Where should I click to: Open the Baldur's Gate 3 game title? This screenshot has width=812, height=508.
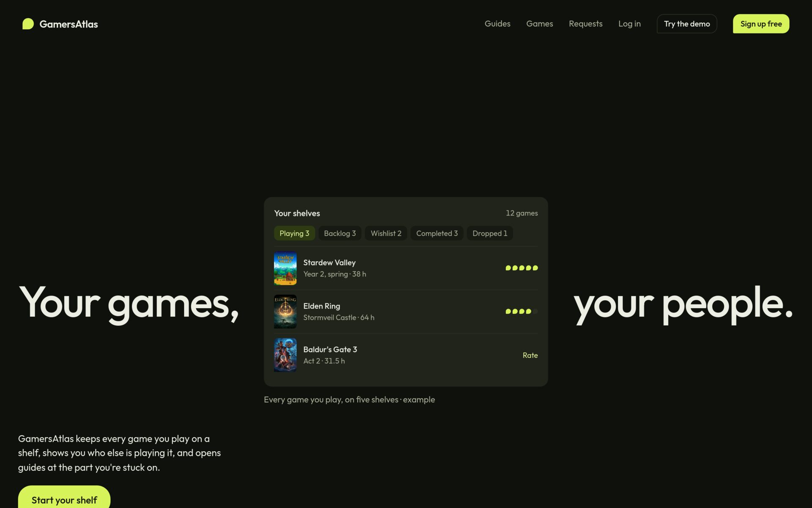(x=330, y=350)
